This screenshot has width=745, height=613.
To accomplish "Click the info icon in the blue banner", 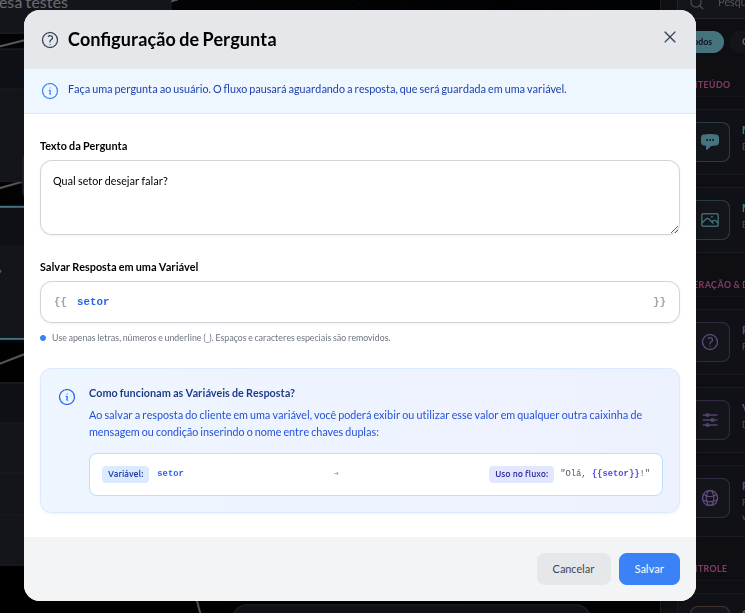I will (x=50, y=90).
